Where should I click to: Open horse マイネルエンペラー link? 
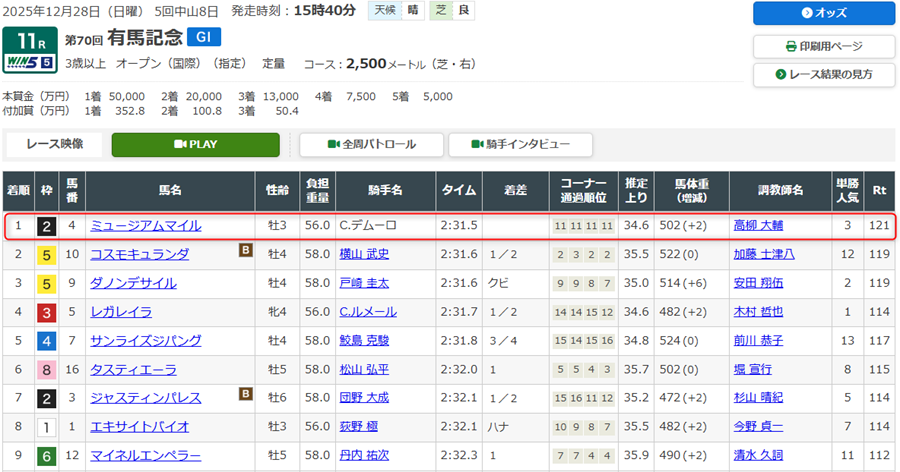pos(146,455)
